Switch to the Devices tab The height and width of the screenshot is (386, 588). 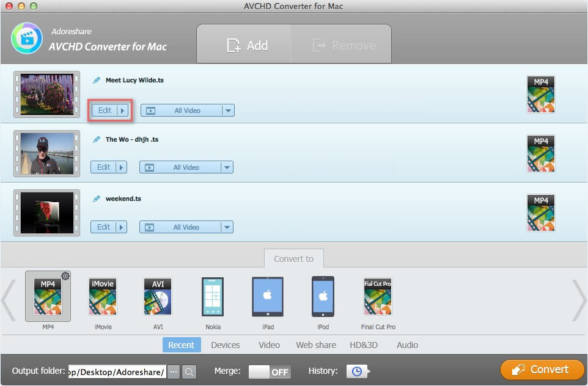coord(226,345)
